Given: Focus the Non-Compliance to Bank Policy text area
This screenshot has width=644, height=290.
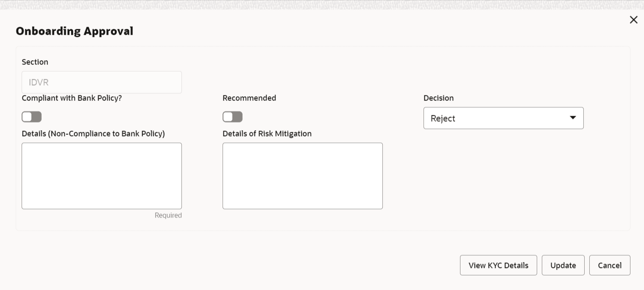Looking at the screenshot, I should click(x=102, y=176).
